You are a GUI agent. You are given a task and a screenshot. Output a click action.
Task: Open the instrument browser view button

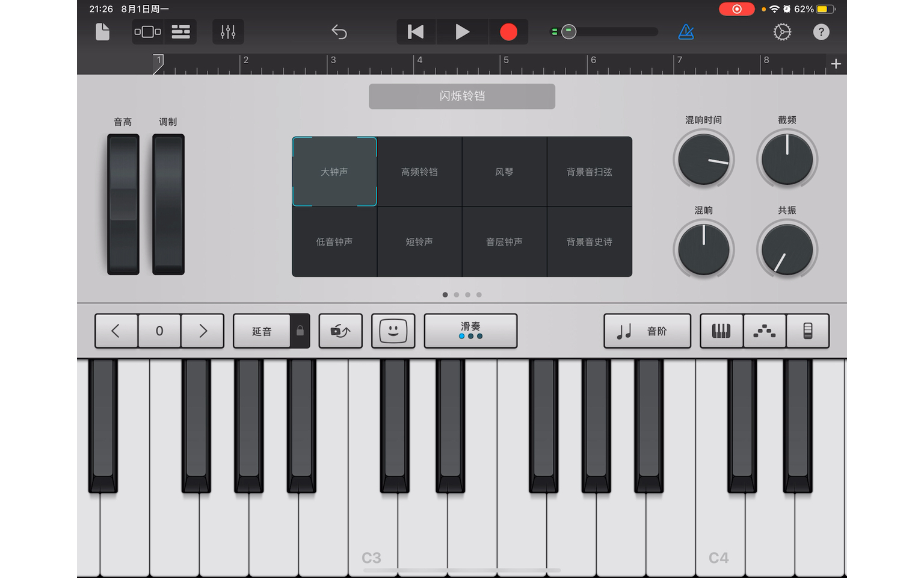(x=148, y=32)
